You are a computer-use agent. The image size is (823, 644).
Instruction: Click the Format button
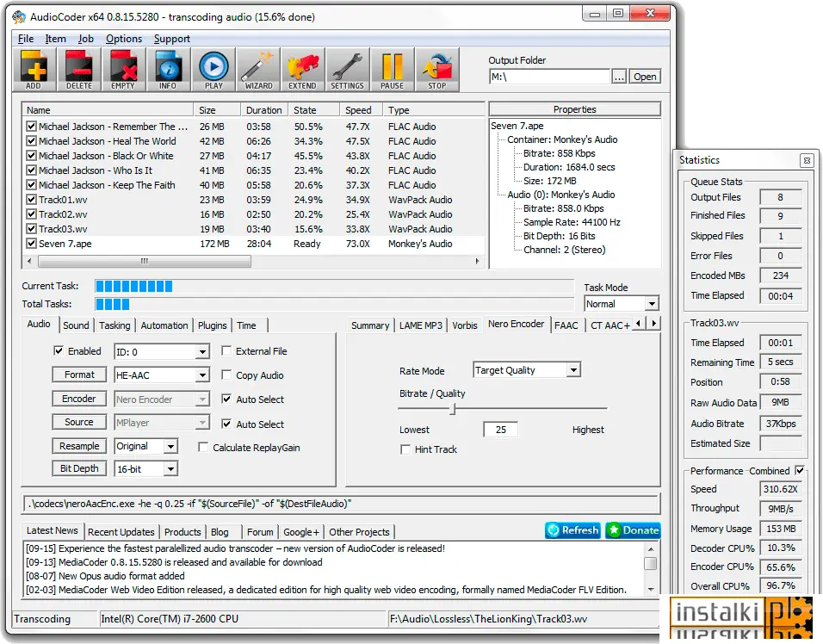pos(79,375)
